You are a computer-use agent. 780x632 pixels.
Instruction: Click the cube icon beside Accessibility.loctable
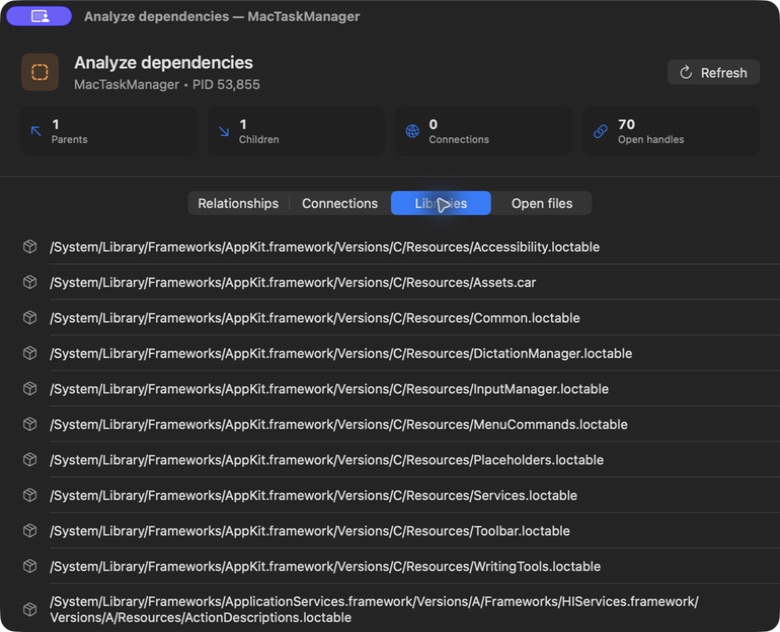tap(30, 247)
